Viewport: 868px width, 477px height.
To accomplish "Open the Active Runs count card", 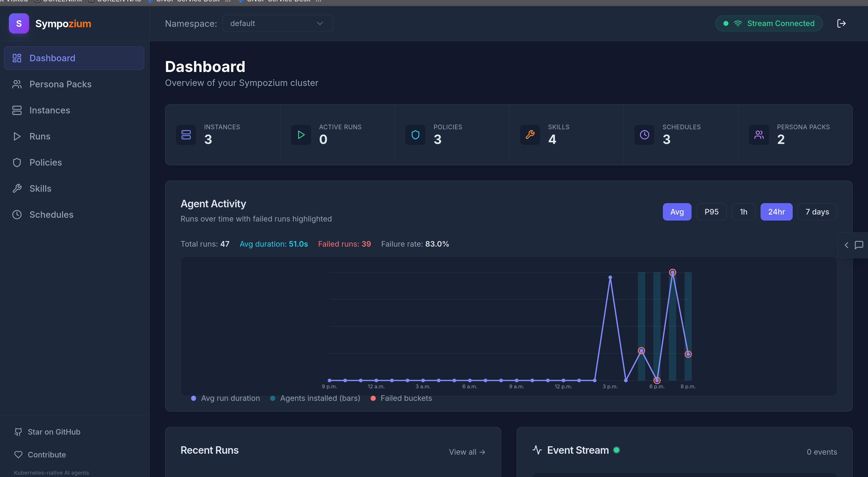I will tap(337, 135).
